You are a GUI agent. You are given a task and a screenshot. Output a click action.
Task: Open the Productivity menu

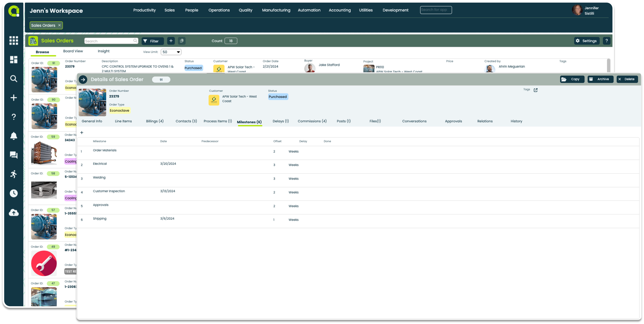[x=144, y=10]
